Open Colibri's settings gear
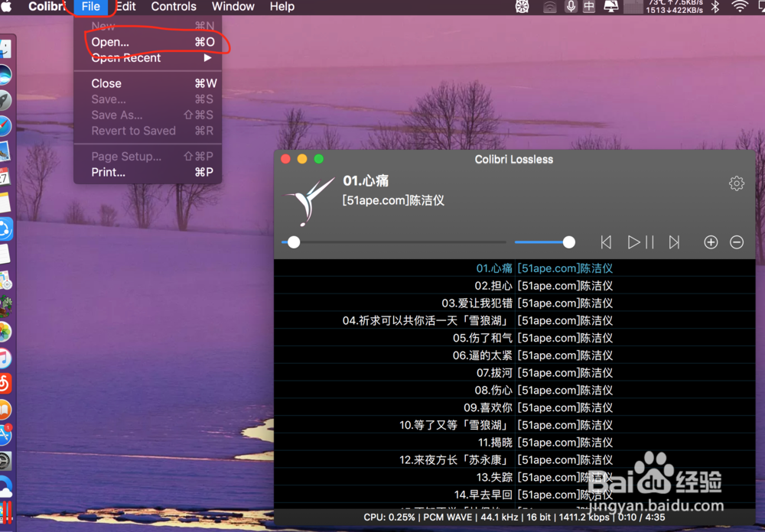 tap(736, 183)
